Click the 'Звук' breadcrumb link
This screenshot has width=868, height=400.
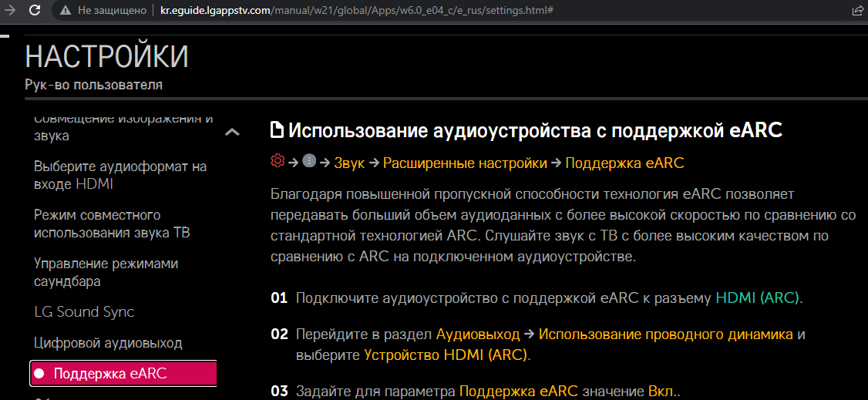(x=349, y=163)
